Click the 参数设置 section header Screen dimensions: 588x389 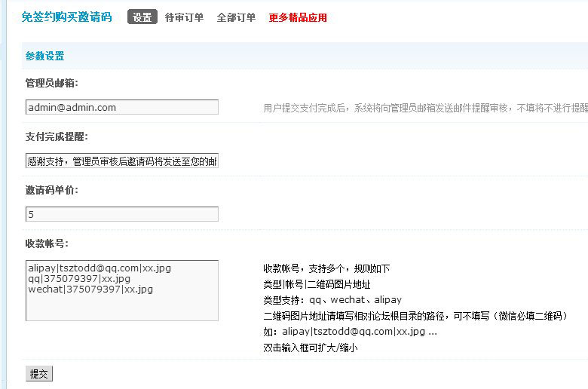(44, 56)
